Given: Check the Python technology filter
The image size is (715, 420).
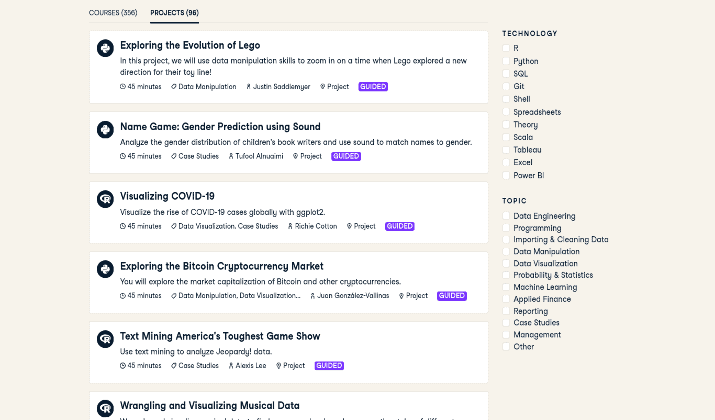Looking at the screenshot, I should pos(506,61).
